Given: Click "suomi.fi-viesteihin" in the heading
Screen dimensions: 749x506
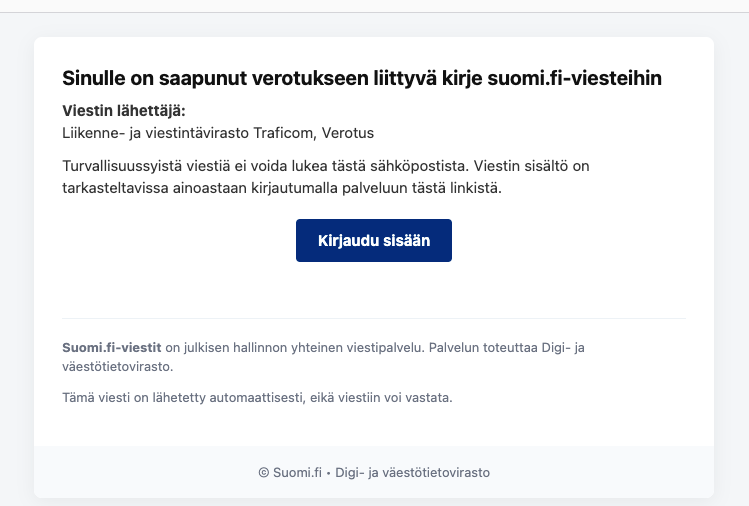Looking at the screenshot, I should click(x=588, y=78).
